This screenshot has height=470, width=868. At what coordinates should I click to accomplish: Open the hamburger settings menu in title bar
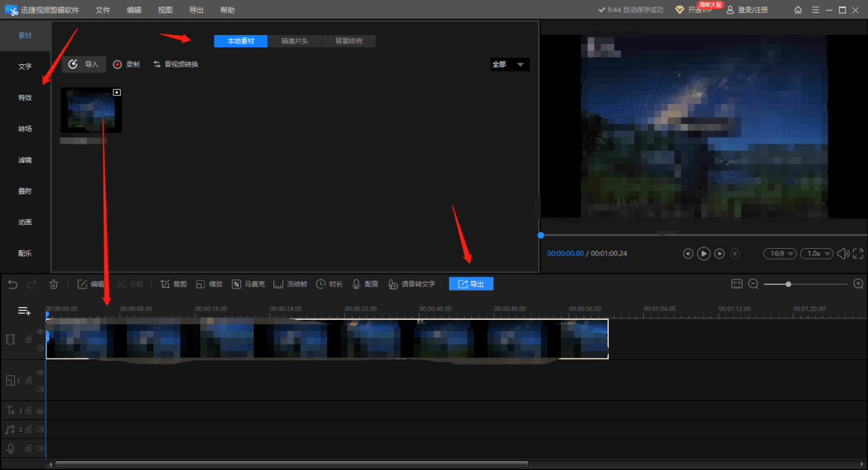pyautogui.click(x=816, y=10)
